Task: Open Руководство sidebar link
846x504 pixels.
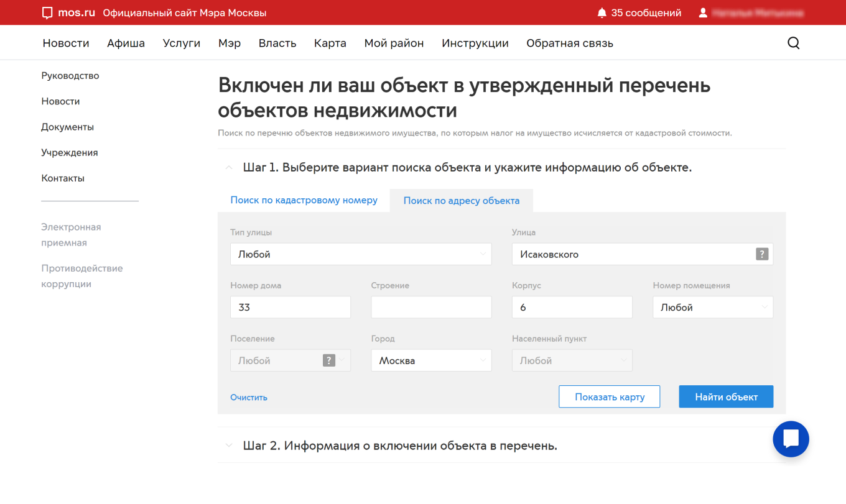Action: [x=70, y=76]
